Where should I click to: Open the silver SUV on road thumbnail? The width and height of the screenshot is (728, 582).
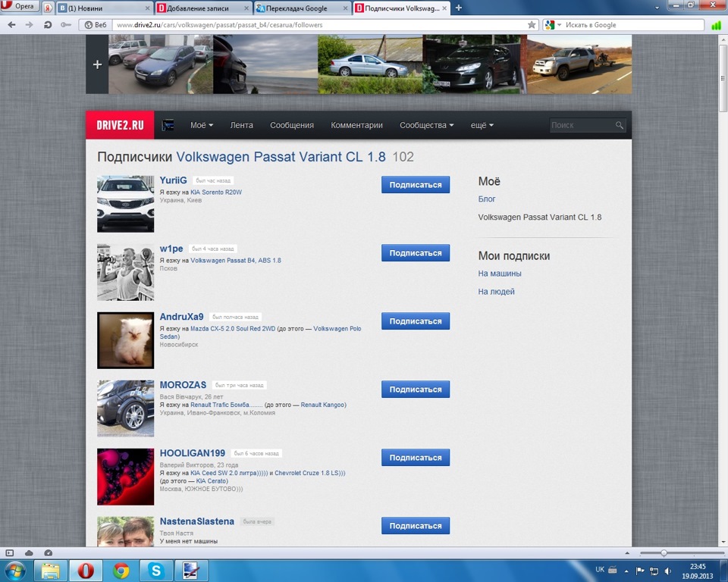579,64
